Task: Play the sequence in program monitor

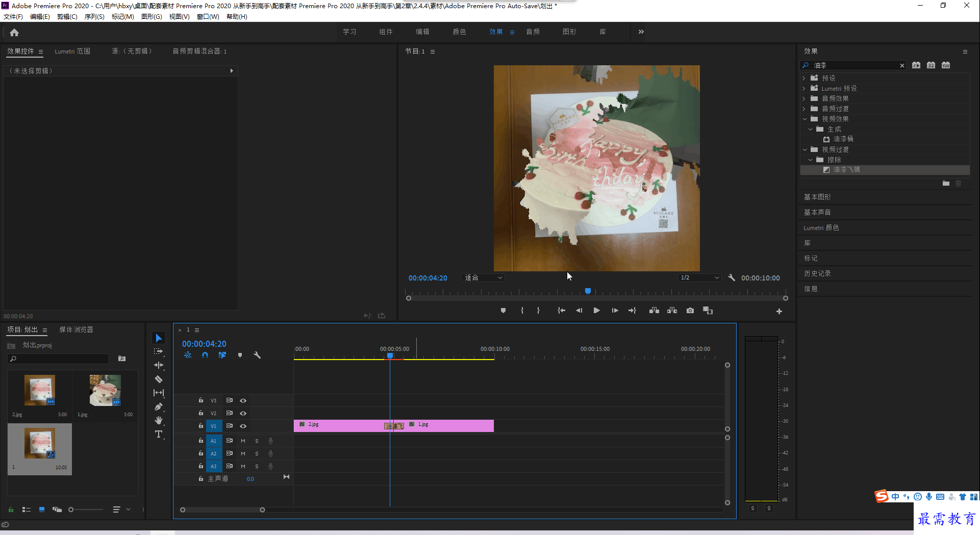Action: [x=596, y=311]
